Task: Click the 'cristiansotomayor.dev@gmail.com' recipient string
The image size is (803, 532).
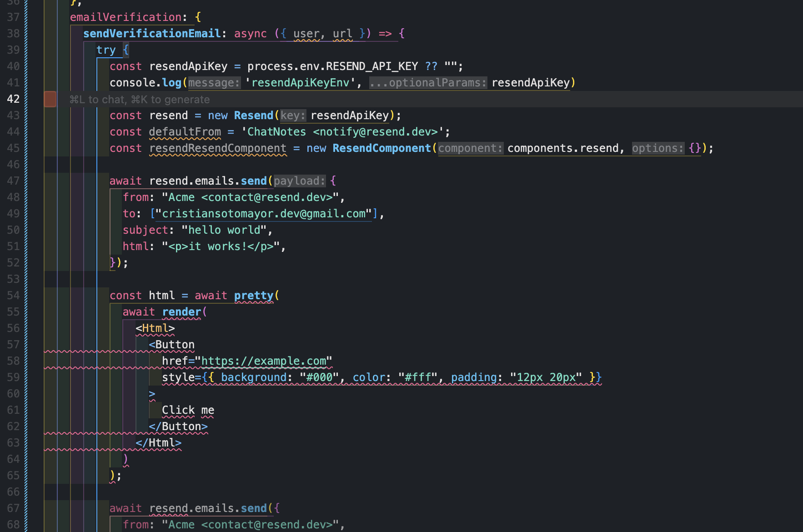Action: (x=264, y=214)
